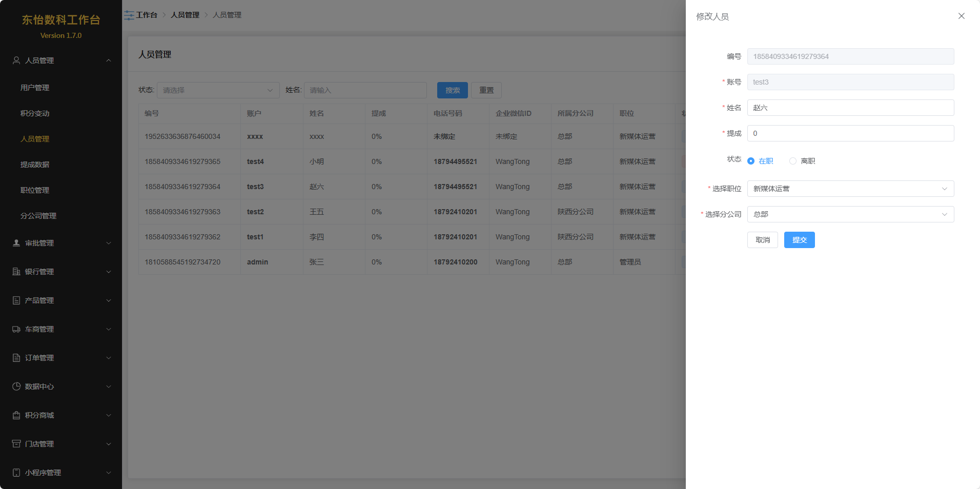980x489 pixels.
Task: Click the 数据中心 pie chart icon
Action: pyautogui.click(x=16, y=386)
